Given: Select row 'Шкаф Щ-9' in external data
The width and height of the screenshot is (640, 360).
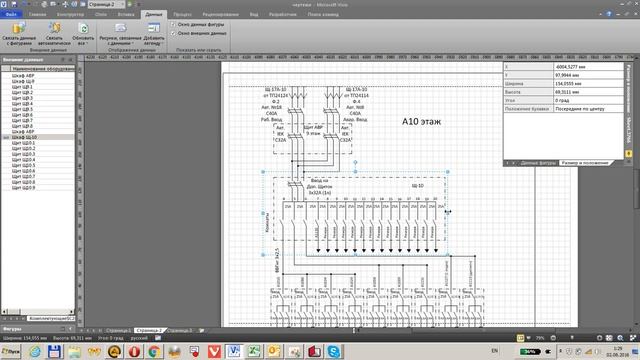Looking at the screenshot, I should click(x=38, y=81).
